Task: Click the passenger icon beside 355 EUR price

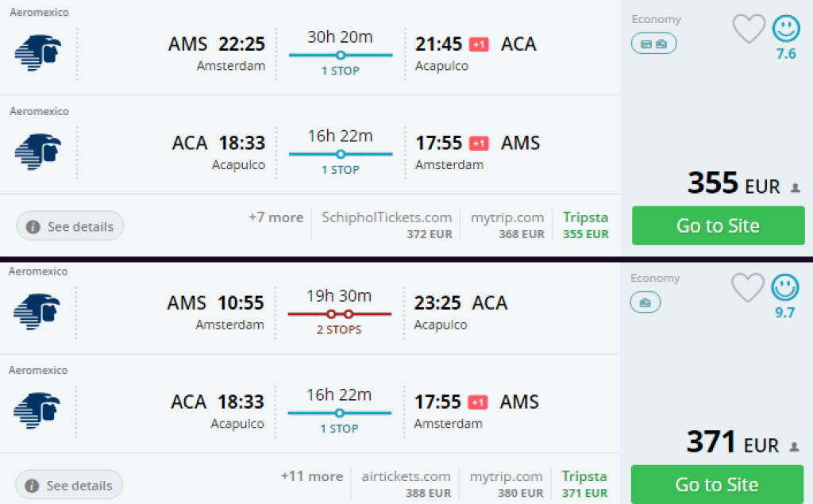Action: 795,188
